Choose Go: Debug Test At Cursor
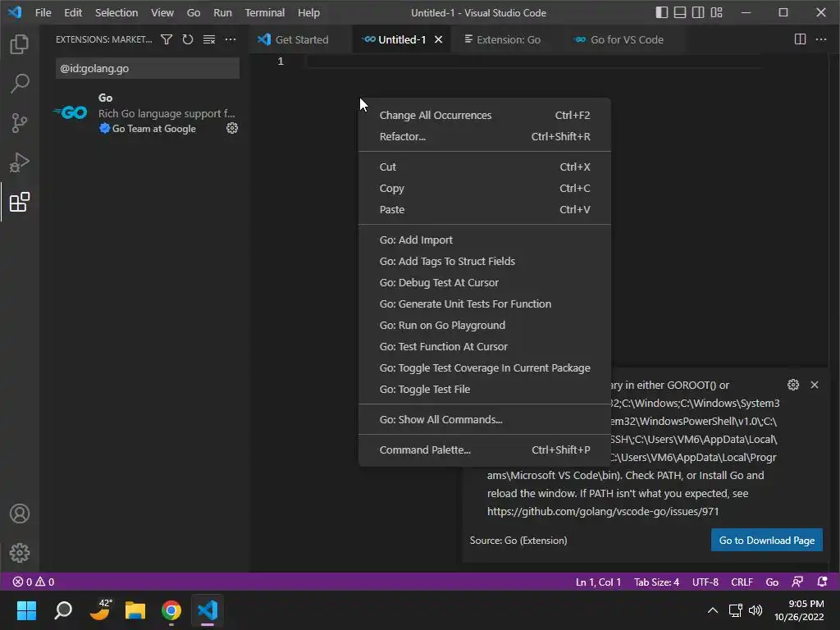This screenshot has width=840, height=630. pos(484,282)
